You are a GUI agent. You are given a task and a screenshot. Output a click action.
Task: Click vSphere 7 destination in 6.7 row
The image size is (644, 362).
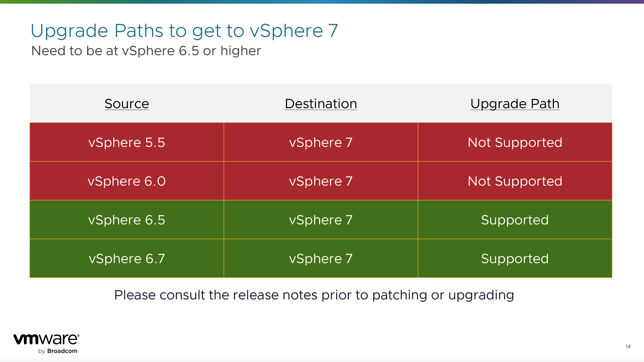click(x=321, y=258)
